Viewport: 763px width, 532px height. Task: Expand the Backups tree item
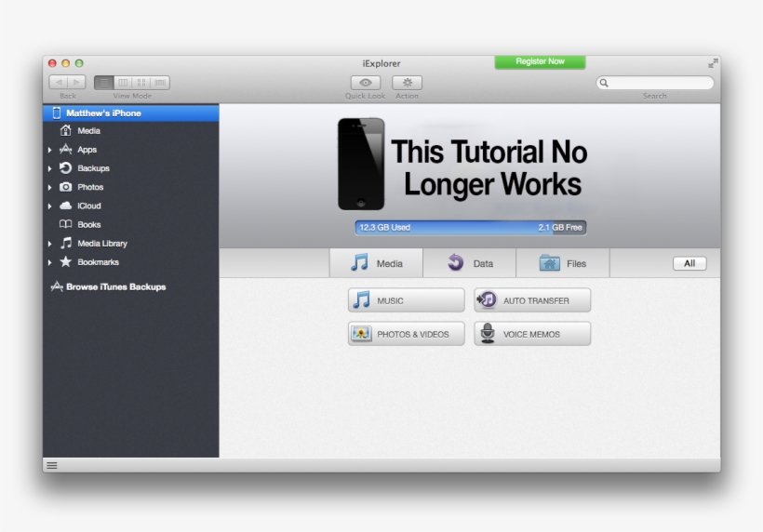[x=49, y=168]
